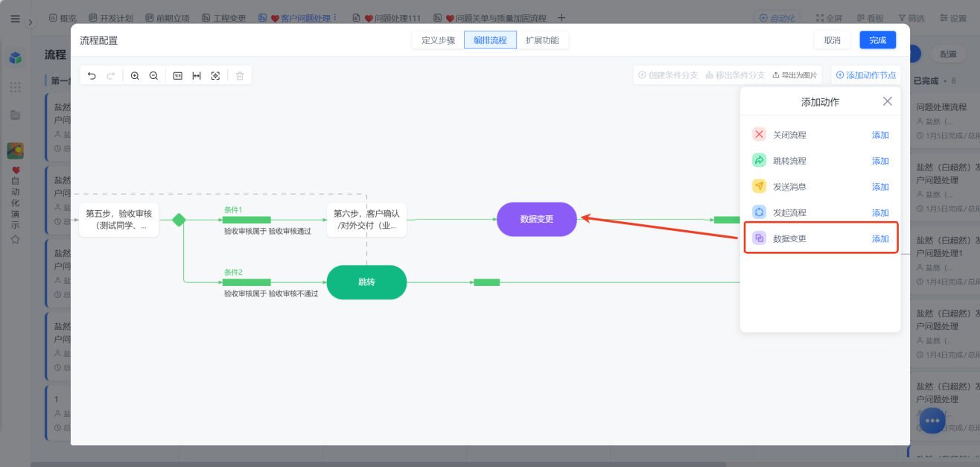Switch to 扩展功能 tab

542,40
